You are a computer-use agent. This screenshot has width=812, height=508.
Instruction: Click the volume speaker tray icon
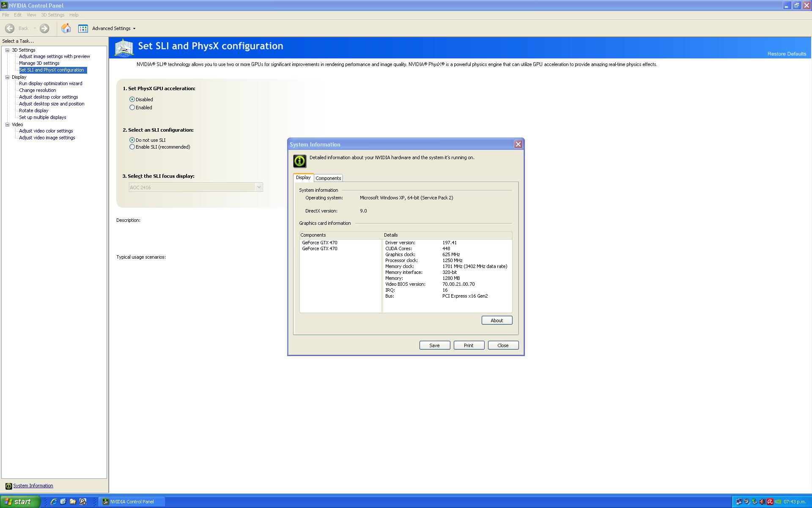[x=762, y=502]
